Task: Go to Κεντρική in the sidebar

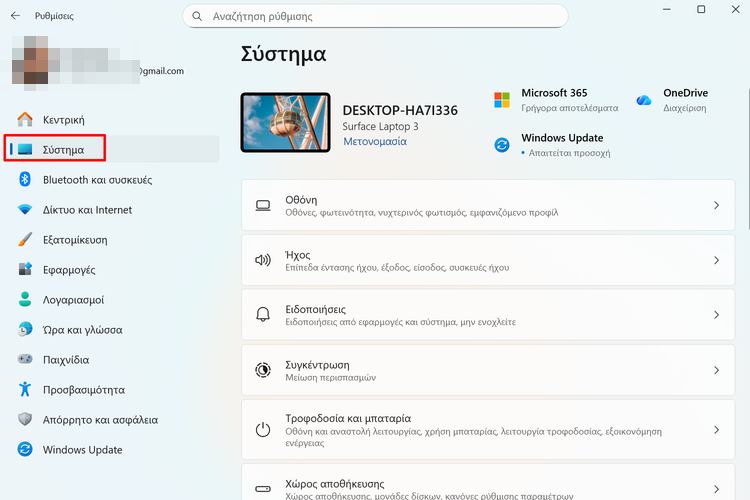Action: click(x=63, y=120)
